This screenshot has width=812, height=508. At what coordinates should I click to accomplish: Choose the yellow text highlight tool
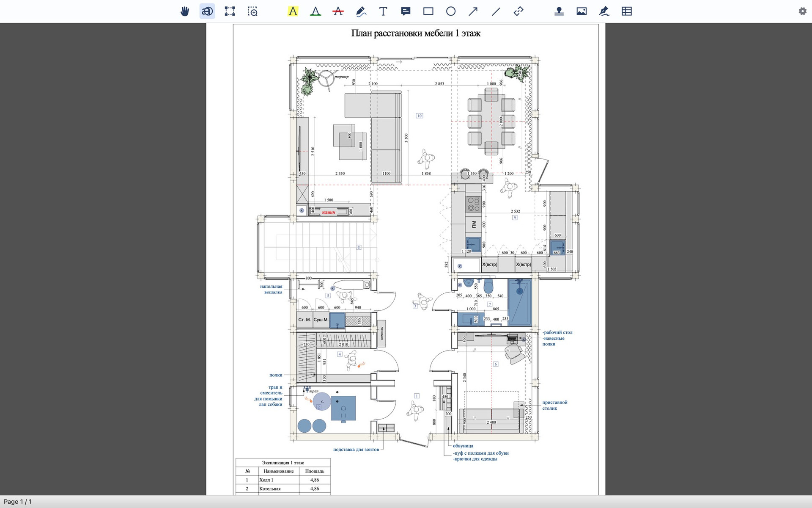(293, 11)
